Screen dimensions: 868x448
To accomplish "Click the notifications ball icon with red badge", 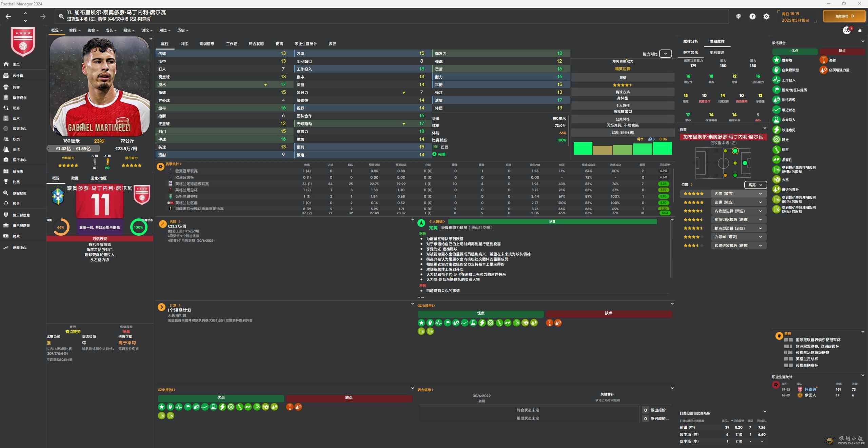I will tap(847, 31).
